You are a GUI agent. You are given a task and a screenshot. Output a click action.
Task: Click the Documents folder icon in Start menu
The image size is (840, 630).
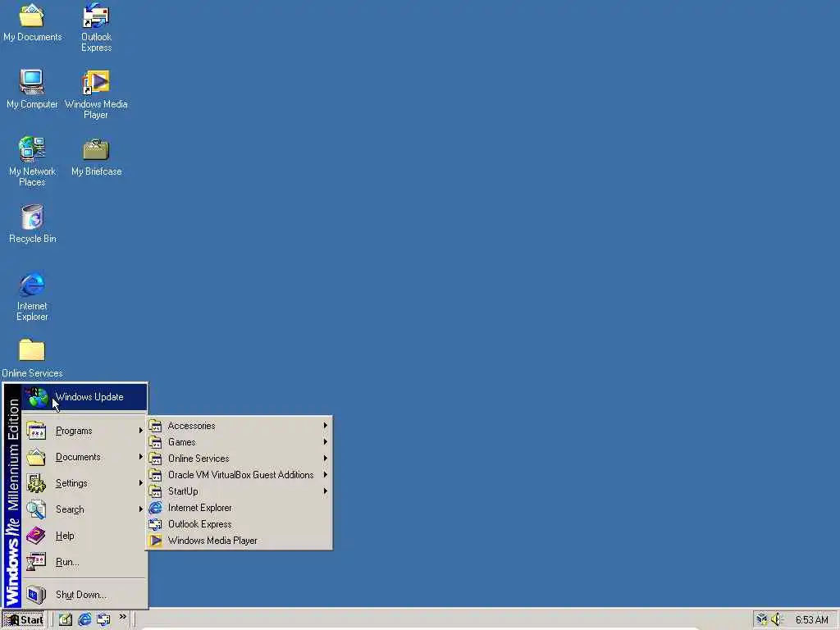point(36,457)
